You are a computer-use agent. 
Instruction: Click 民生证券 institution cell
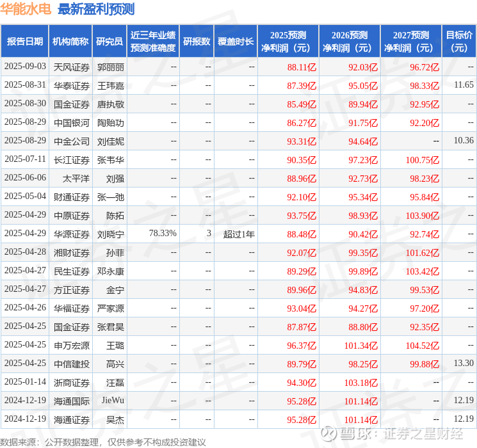(72, 271)
